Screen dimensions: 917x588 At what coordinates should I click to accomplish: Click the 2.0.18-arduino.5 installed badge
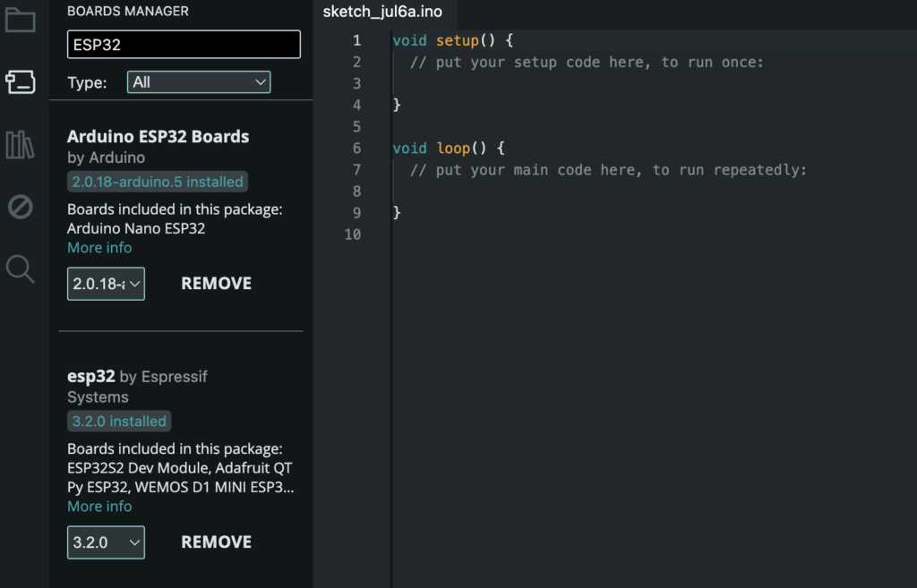[158, 182]
